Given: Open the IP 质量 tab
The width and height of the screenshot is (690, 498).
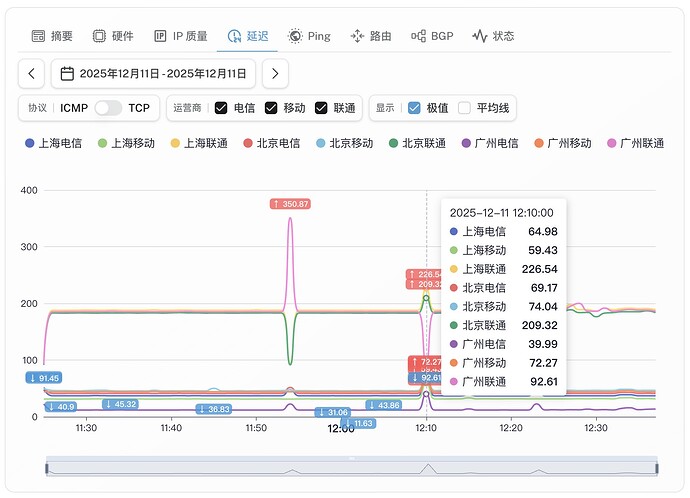Looking at the screenshot, I should (181, 36).
